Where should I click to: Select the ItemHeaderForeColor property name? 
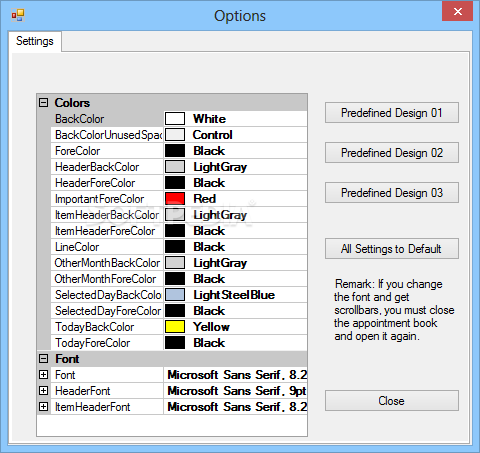[x=105, y=231]
